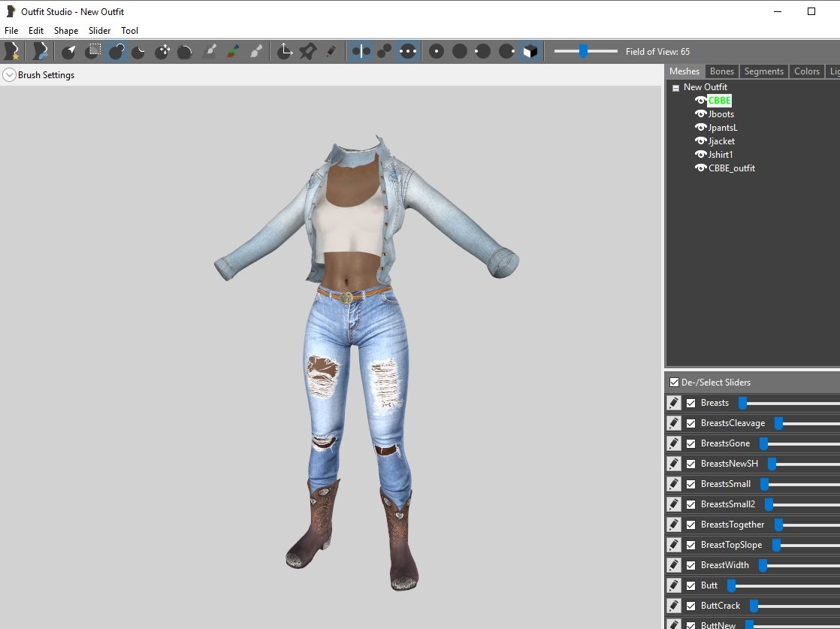The height and width of the screenshot is (629, 840).
Task: Uncheck the De-/Select Sliders checkbox
Action: (675, 382)
